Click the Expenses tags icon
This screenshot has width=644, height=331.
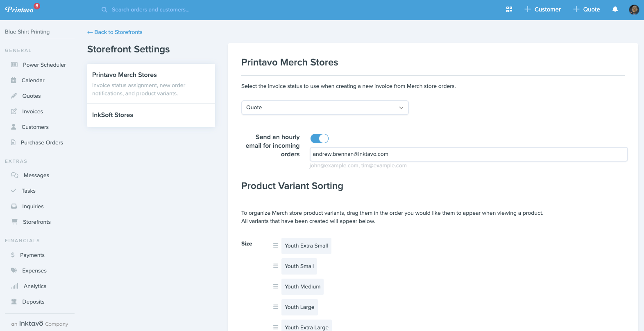[14, 270]
